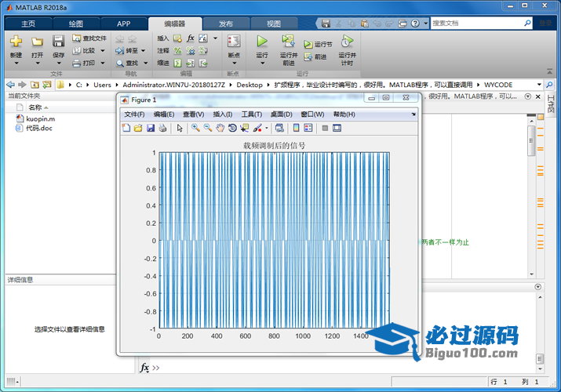Click the fx insert function icon

tap(191, 38)
